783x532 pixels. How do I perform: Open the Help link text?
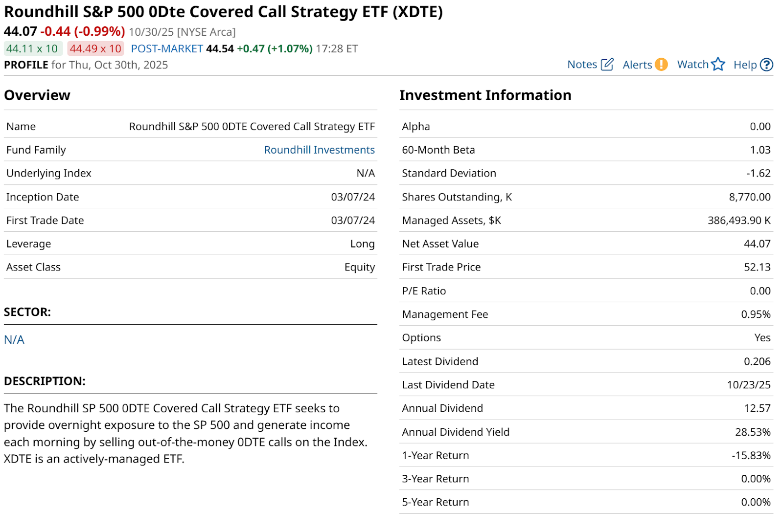pos(745,65)
